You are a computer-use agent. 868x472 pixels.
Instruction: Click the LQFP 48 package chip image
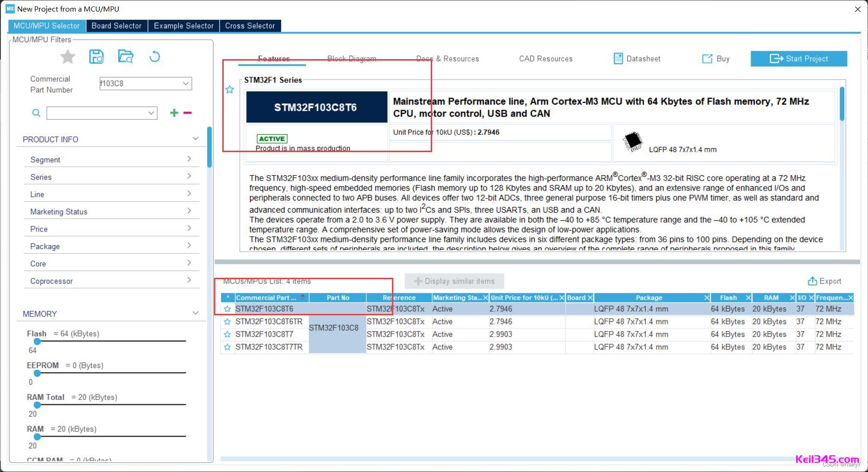[633, 141]
